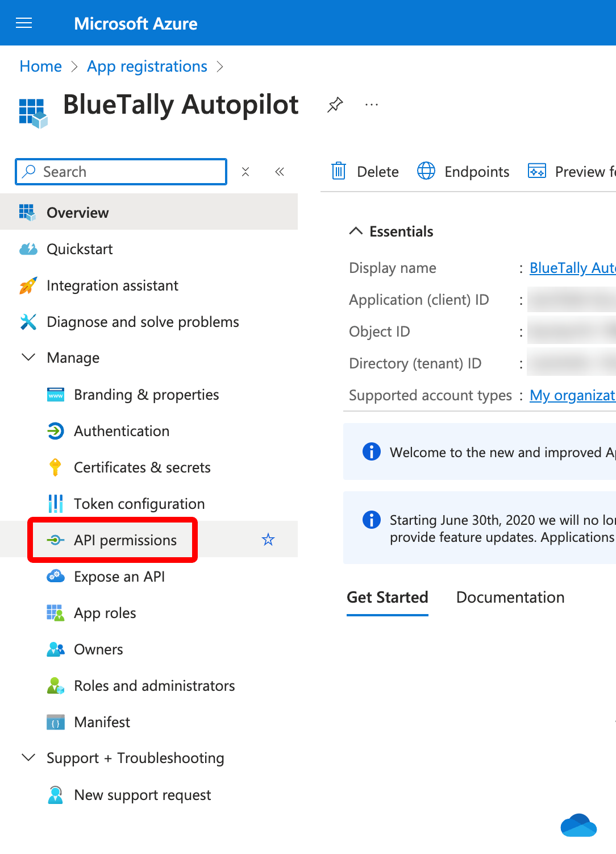This screenshot has width=616, height=854.
Task: Open Certificates & secrets
Action: [149, 467]
